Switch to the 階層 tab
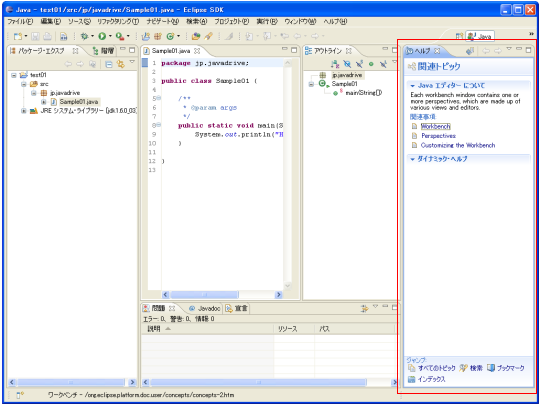This screenshot has width=540, height=405. pyautogui.click(x=104, y=51)
